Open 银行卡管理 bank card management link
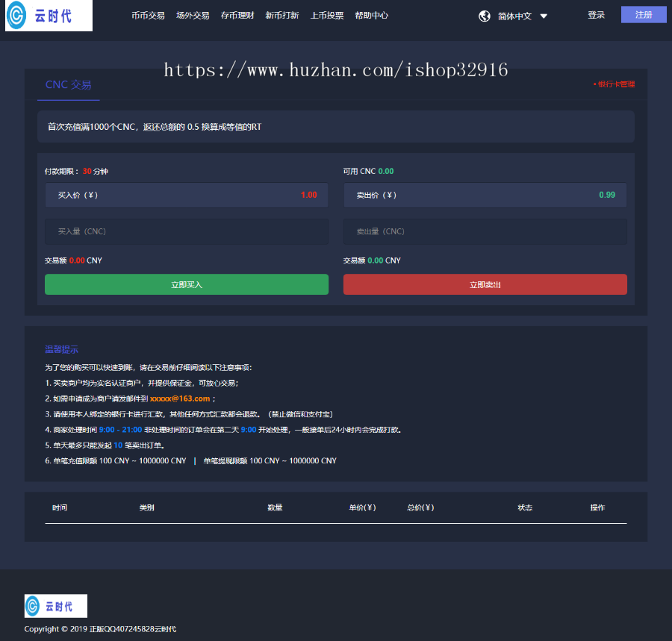 pyautogui.click(x=615, y=84)
